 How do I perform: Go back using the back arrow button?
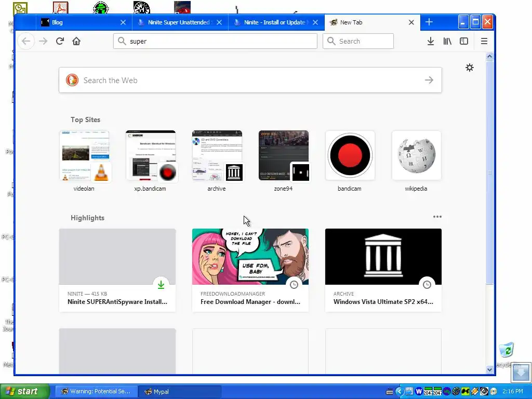click(x=26, y=41)
